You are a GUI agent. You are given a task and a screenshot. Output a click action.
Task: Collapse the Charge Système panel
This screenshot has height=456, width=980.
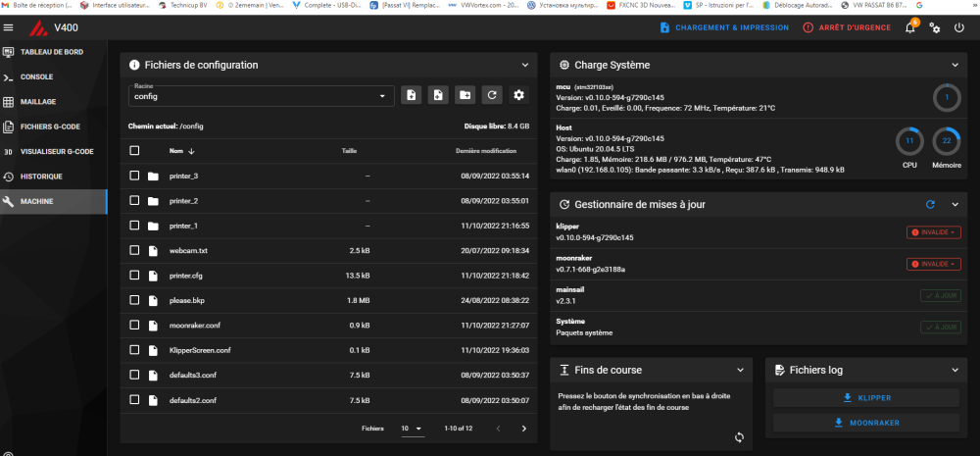click(x=955, y=65)
